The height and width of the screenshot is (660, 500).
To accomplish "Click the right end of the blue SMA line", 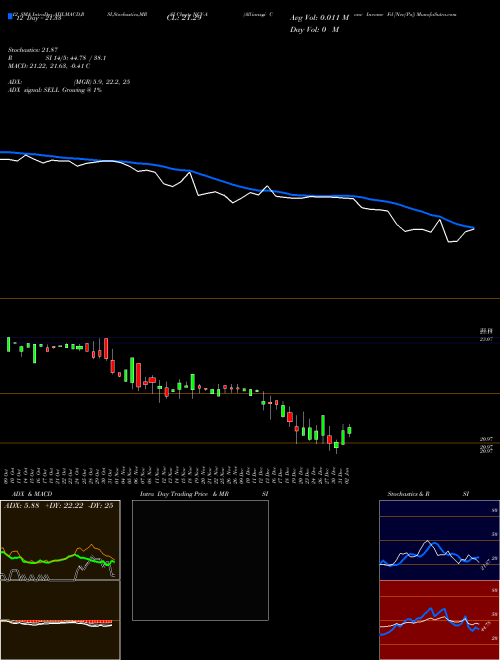I will point(473,228).
